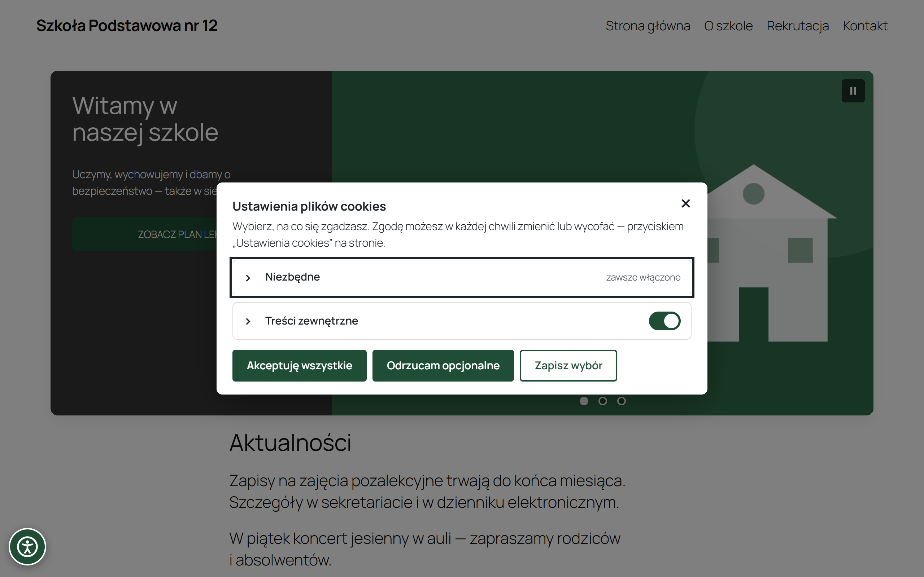Image resolution: width=924 pixels, height=577 pixels.
Task: Select the second carousel slide dot
Action: click(x=602, y=401)
